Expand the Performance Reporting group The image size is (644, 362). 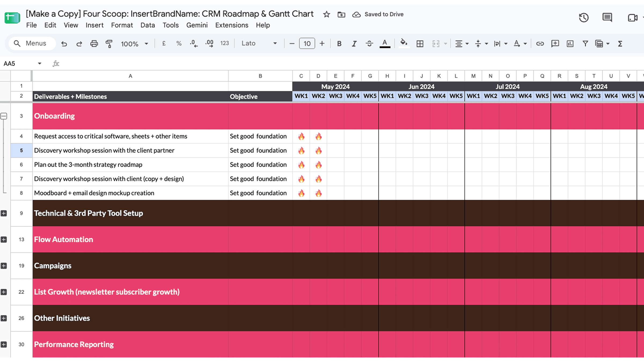click(4, 345)
